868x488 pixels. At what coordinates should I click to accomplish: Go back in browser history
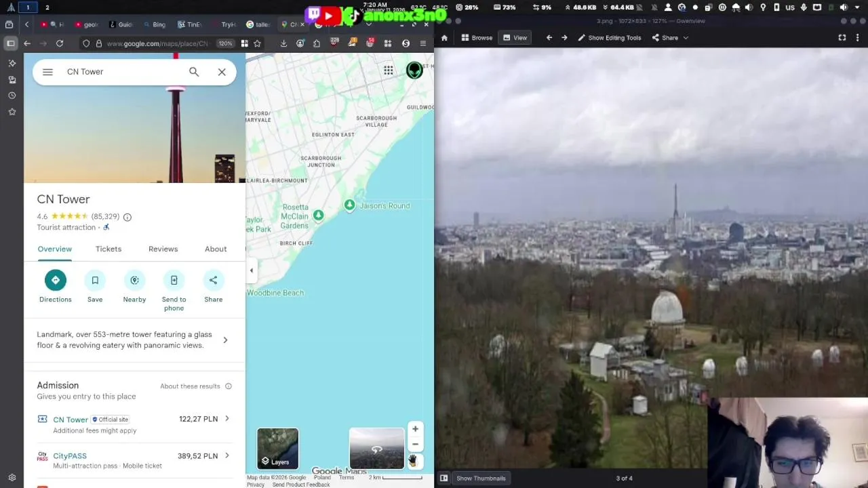tap(27, 43)
